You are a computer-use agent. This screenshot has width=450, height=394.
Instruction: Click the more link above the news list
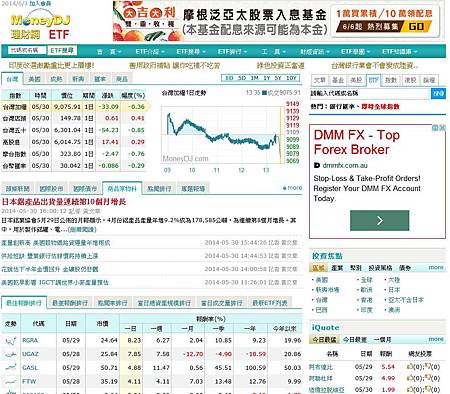293,188
